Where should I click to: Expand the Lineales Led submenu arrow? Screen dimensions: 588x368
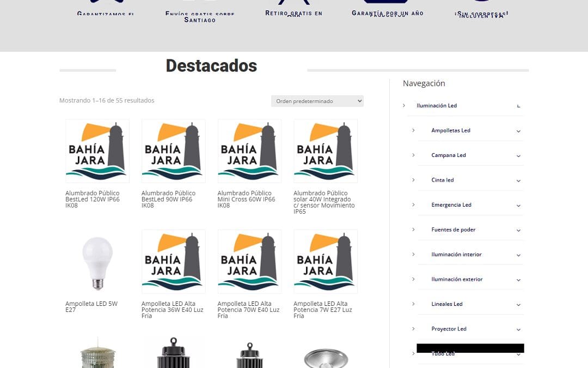click(x=518, y=305)
